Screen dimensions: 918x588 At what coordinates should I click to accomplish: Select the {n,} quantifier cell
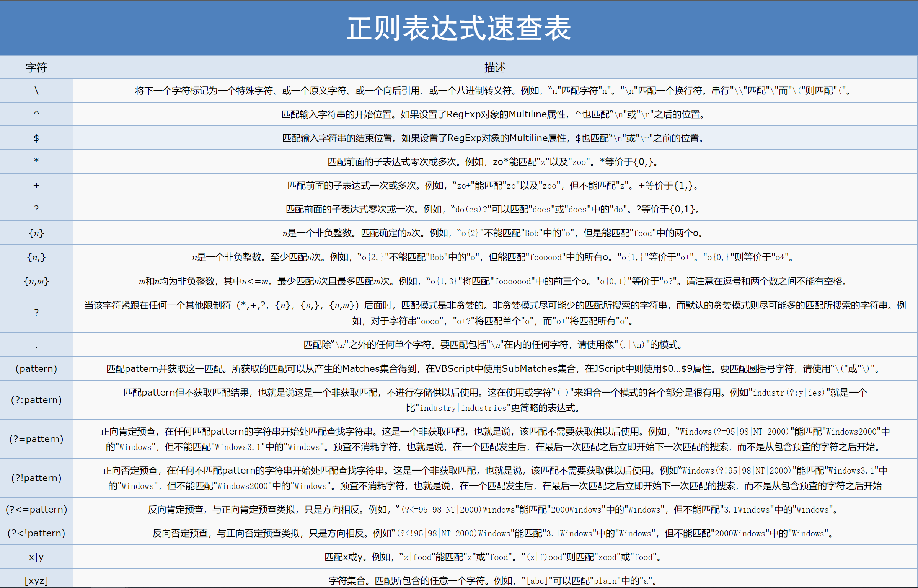tap(36, 257)
